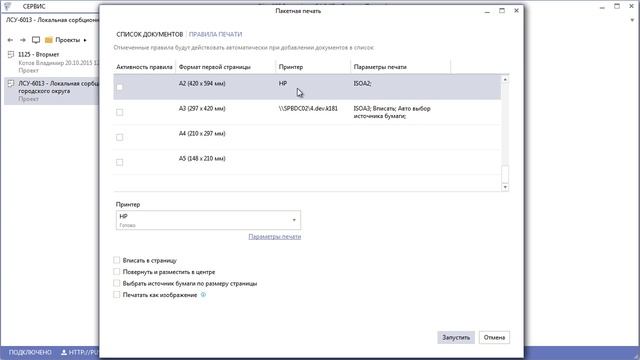Close the Пакетная печать dialog
This screenshot has height=360, width=640.
click(x=516, y=11)
